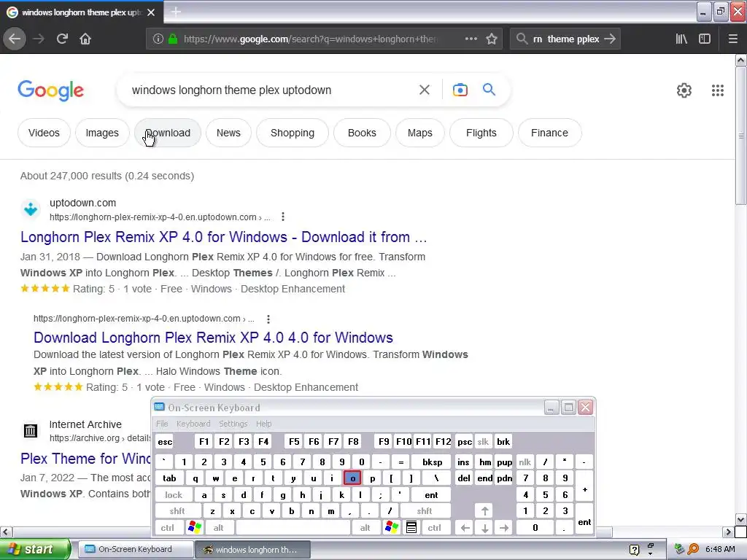Image resolution: width=747 pixels, height=560 pixels.
Task: Open site information icon in address bar
Action: 158,39
